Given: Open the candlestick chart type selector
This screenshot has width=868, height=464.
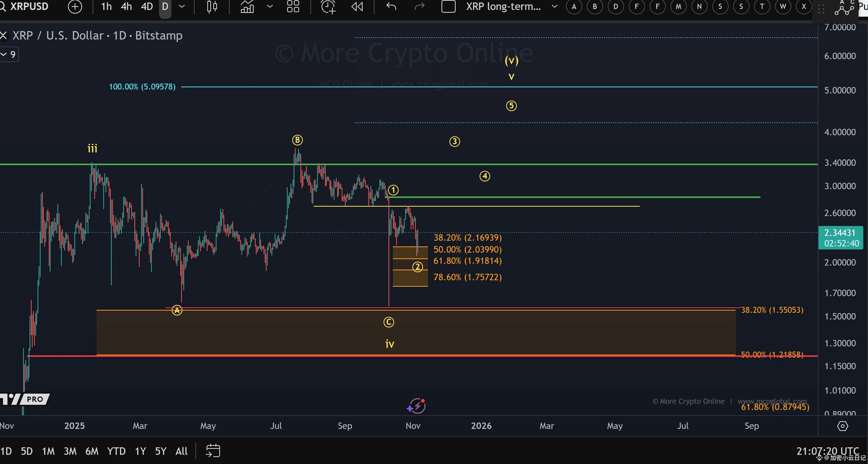Looking at the screenshot, I should coord(212,6).
